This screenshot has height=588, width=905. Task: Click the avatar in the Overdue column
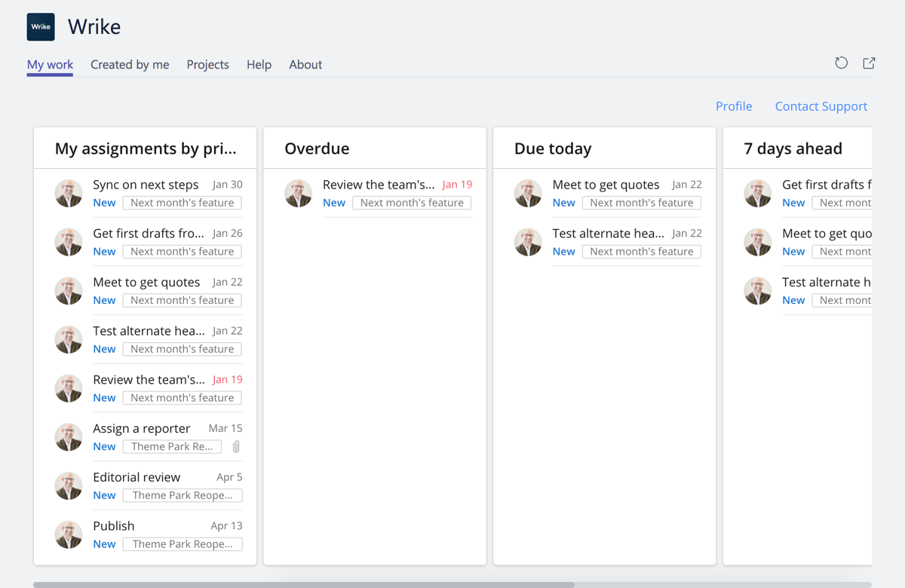pos(299,193)
